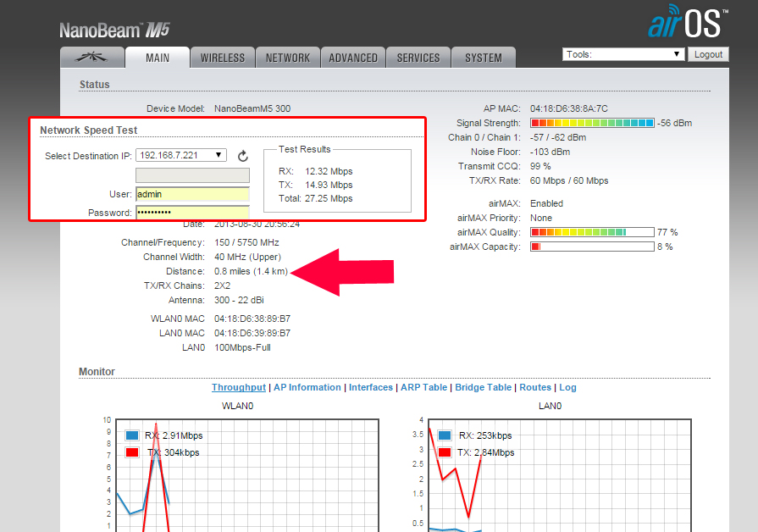
Task: Go to the ADVANCED tab
Action: click(x=353, y=58)
